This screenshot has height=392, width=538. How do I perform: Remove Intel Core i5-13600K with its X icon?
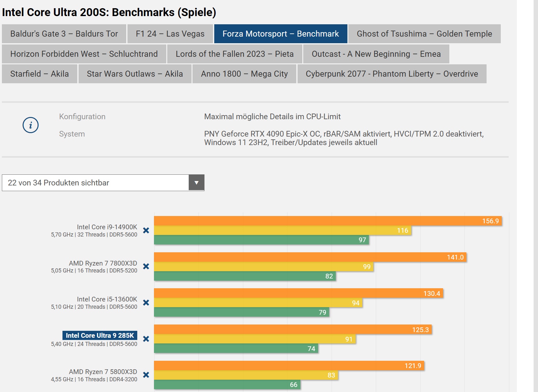coord(146,303)
